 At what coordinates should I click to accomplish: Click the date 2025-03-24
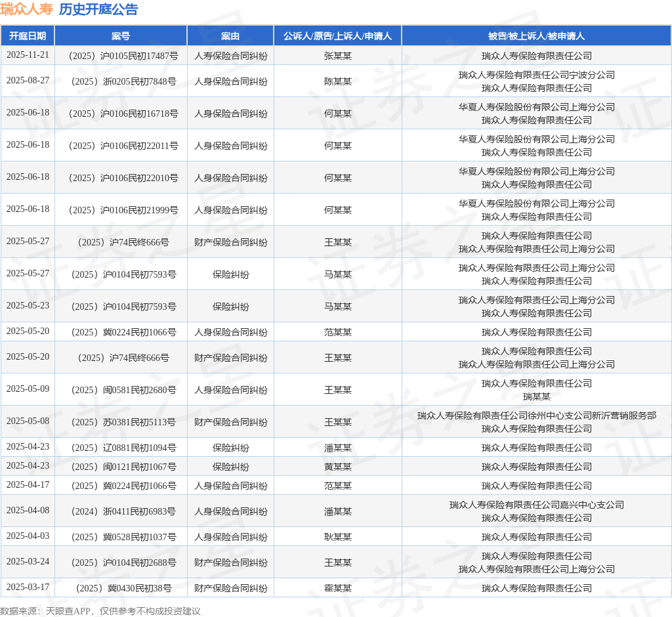pyautogui.click(x=28, y=561)
